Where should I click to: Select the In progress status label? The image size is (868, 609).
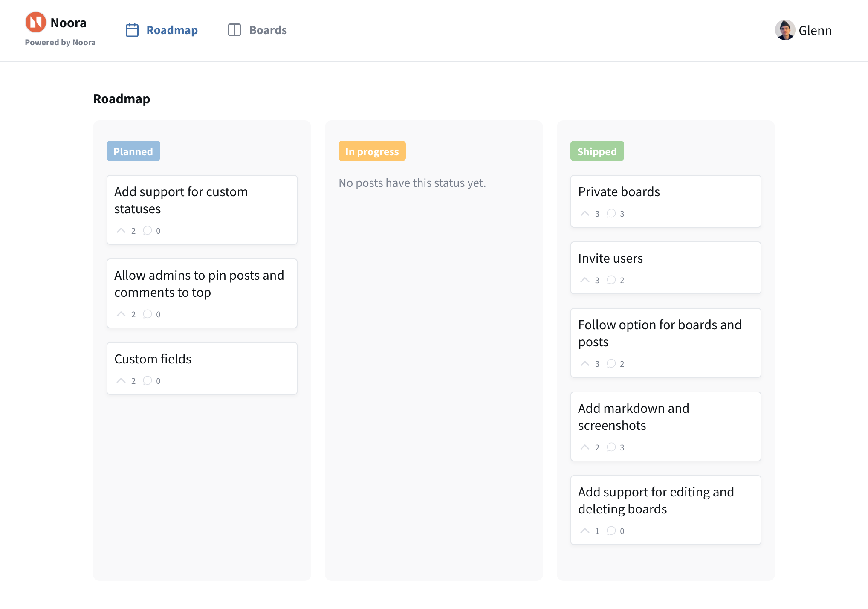[x=372, y=151]
